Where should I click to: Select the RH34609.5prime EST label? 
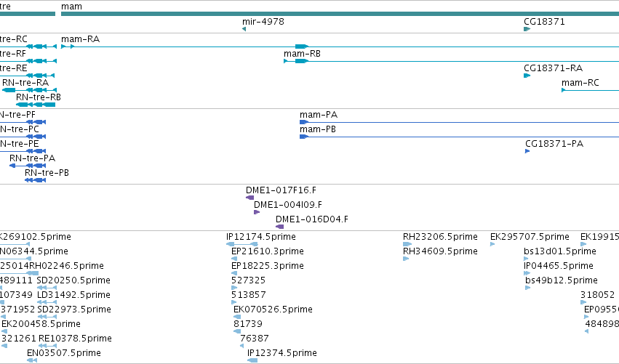(440, 251)
